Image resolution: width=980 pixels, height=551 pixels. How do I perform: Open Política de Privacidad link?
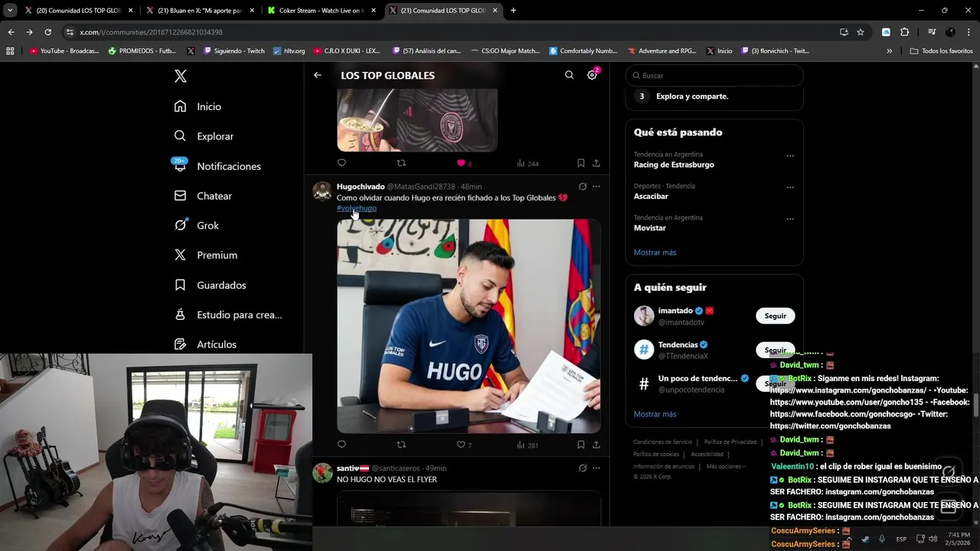coord(730,442)
